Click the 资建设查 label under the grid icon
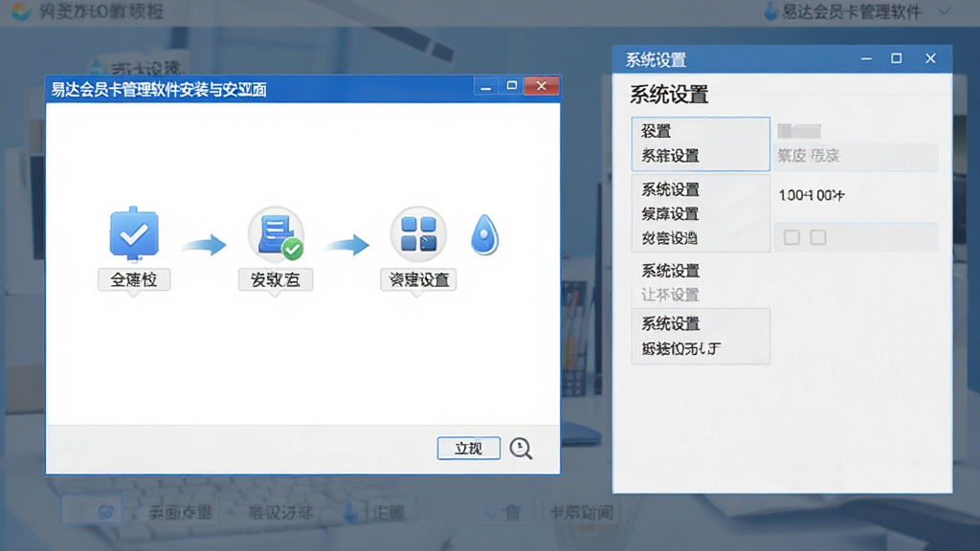Image resolution: width=980 pixels, height=551 pixels. pyautogui.click(x=419, y=279)
